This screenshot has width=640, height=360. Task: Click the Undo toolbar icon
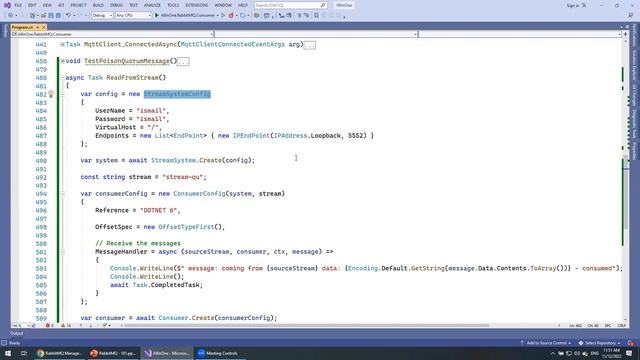[x=69, y=16]
